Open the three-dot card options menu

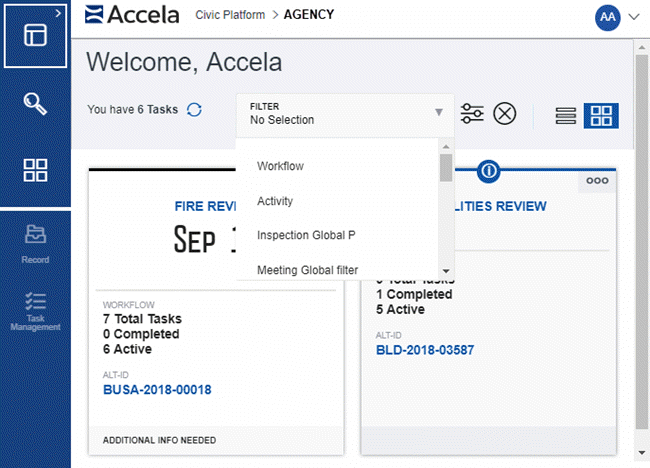(597, 181)
